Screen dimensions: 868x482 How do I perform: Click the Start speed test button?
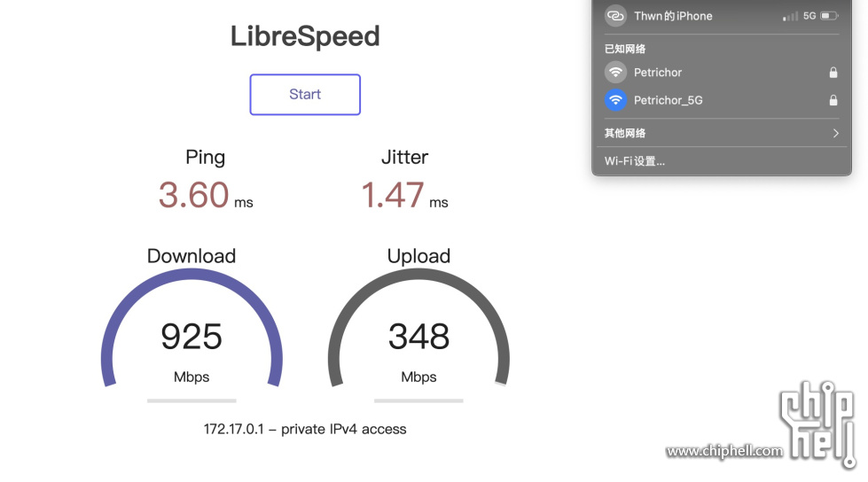[305, 95]
